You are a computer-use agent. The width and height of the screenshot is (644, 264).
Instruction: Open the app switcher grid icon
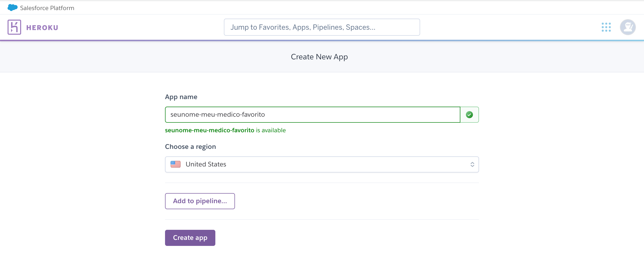[606, 27]
